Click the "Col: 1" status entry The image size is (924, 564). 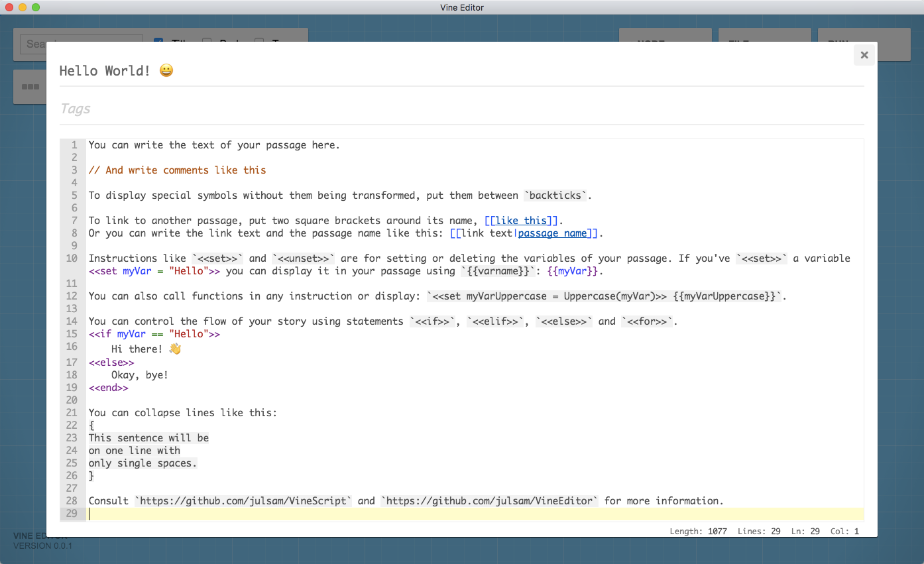click(x=844, y=532)
